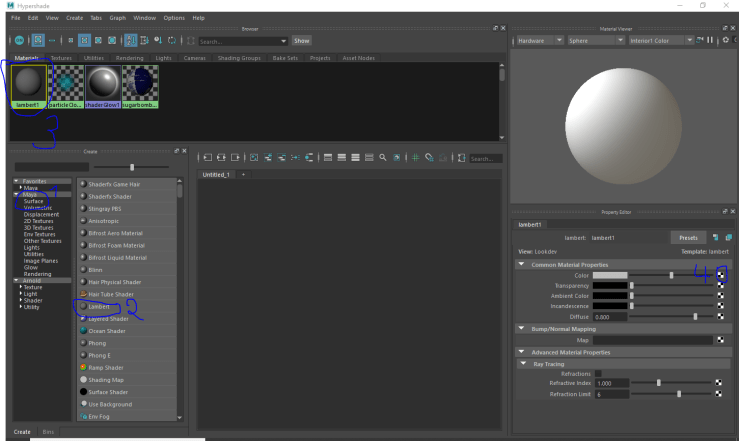
Task: Select the shaderGlow1 material thumbnail
Action: click(103, 84)
